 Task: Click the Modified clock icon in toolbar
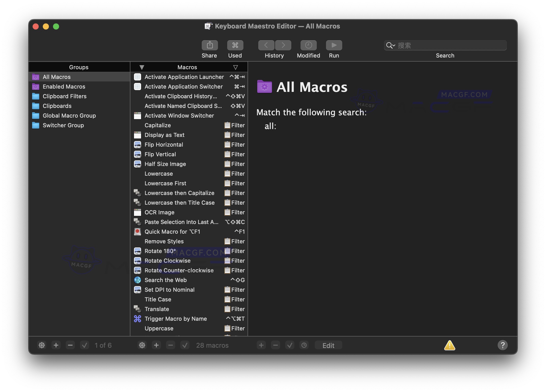(x=308, y=45)
